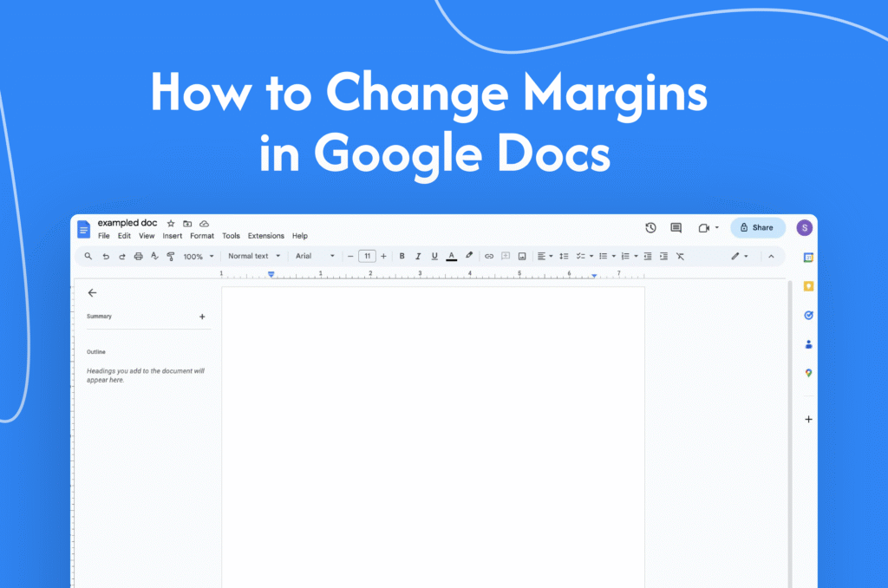Click the Share button
Image resolution: width=888 pixels, height=588 pixels.
pos(757,227)
